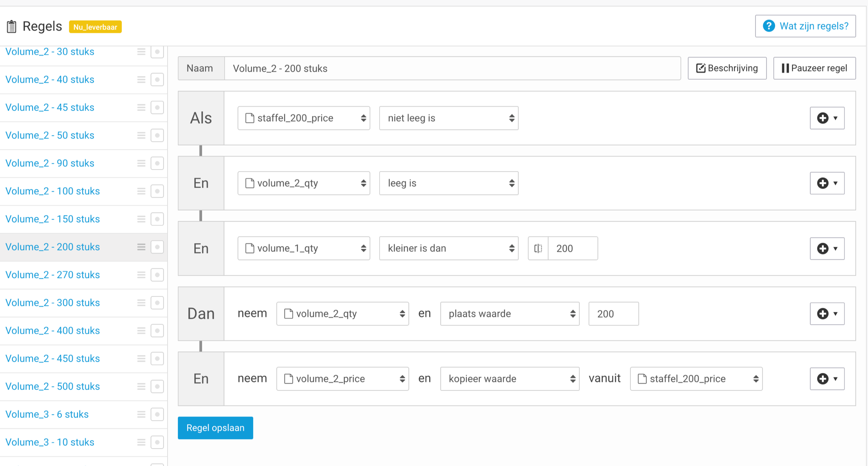This screenshot has height=466, width=868.
Task: Click the drag handle for Volume_2 - 100 stuks
Action: (141, 191)
